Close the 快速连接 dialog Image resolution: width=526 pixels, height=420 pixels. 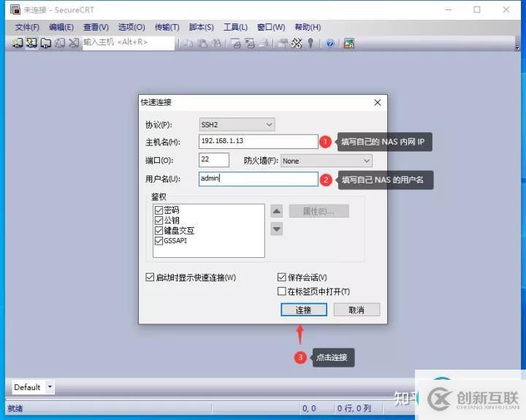pos(378,102)
